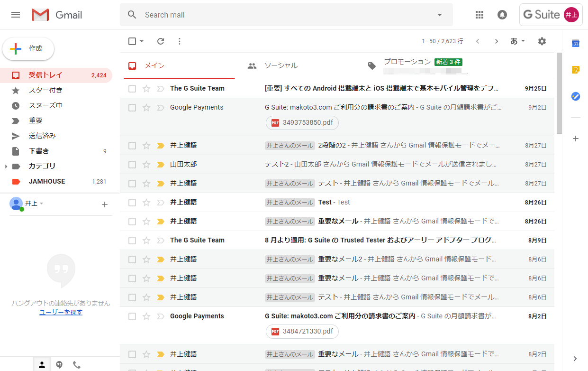Show Hangouts conversations tab

coord(59,364)
